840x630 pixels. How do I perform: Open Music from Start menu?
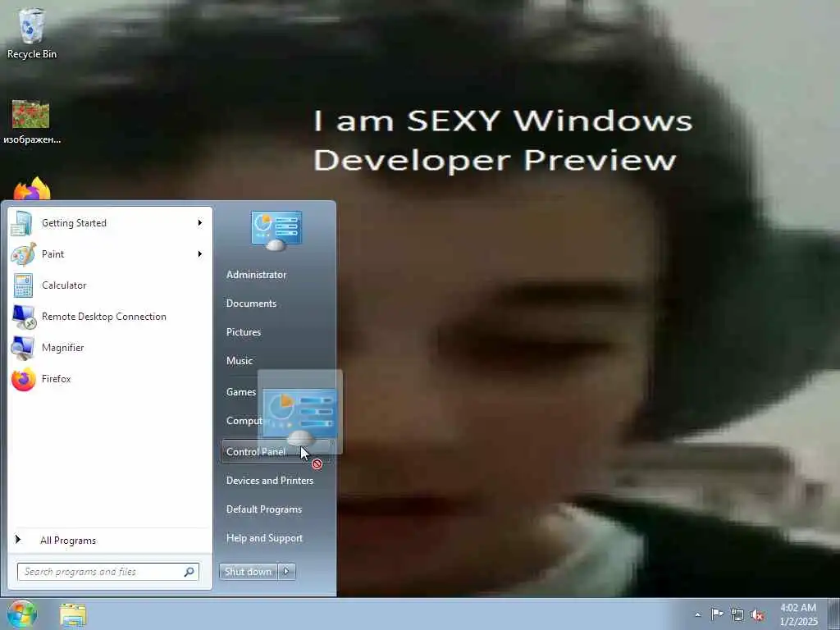pos(239,361)
